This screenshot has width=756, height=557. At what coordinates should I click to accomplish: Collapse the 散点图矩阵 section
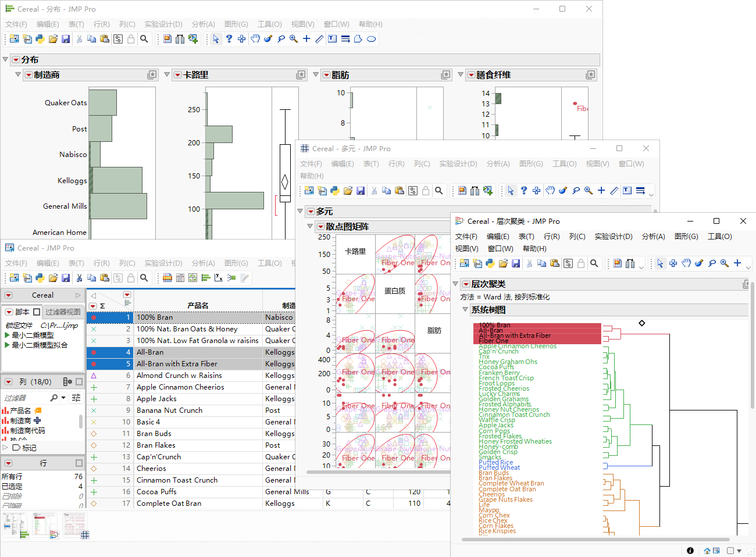pyautogui.click(x=310, y=226)
